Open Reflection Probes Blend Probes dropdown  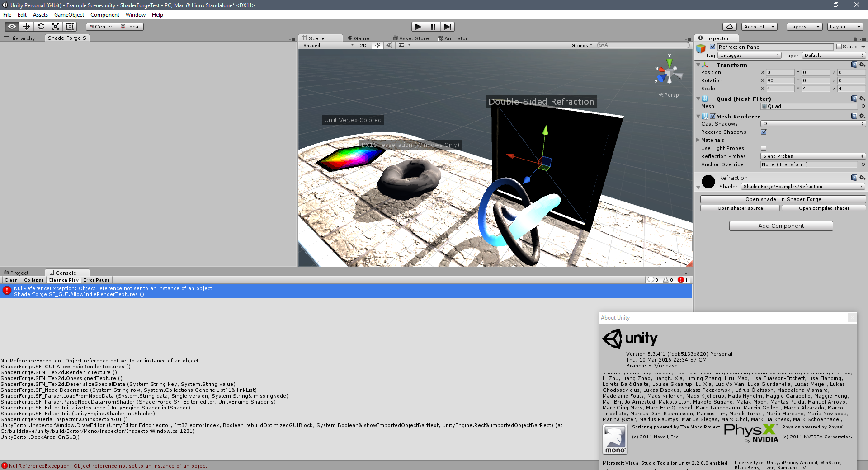pyautogui.click(x=812, y=156)
